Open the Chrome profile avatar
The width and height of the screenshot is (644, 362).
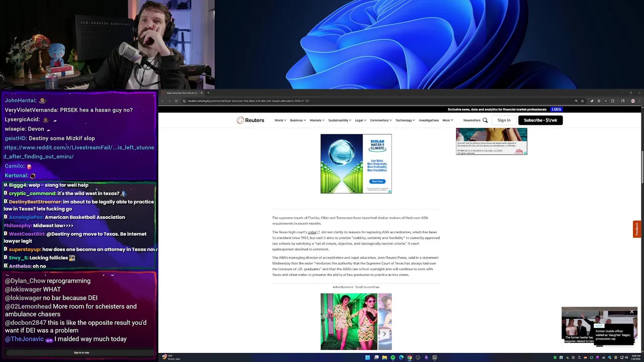(633, 101)
